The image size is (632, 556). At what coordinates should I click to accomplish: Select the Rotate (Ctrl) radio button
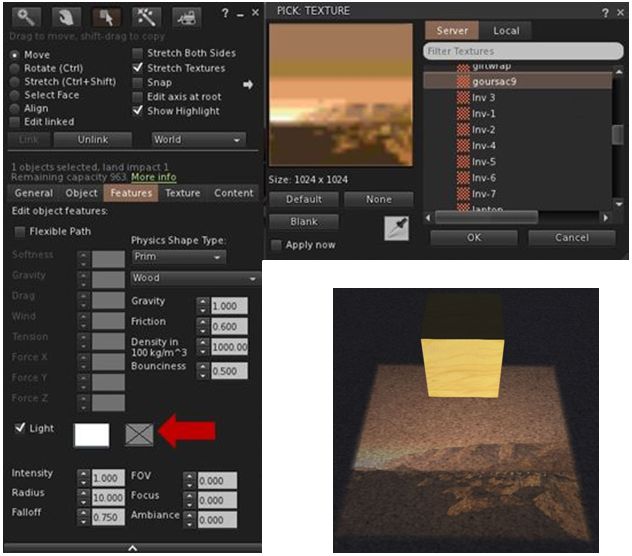point(15,68)
